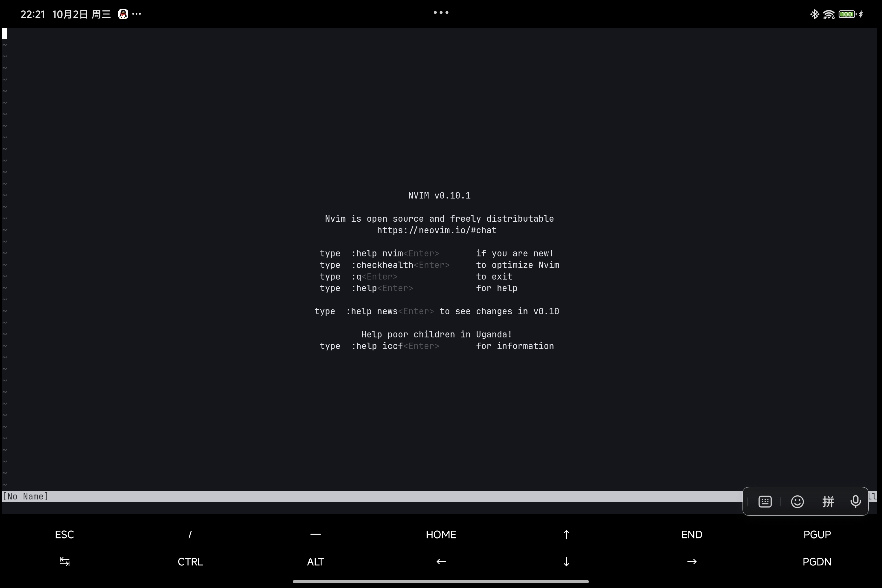Viewport: 882px width, 588px height.
Task: Tap the QQ penguin notification icon
Action: click(x=123, y=14)
